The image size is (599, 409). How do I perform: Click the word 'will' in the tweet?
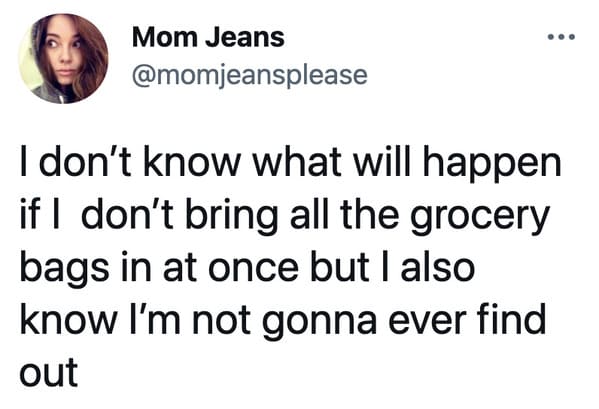point(382,162)
